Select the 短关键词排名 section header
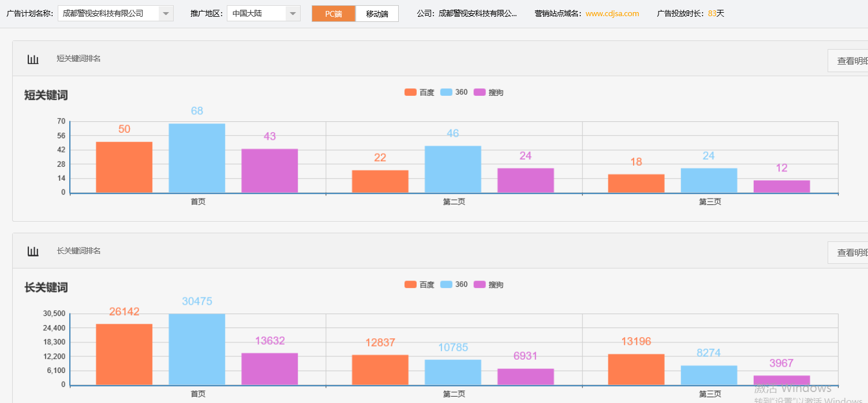Screen dimensions: 868x403 78,58
